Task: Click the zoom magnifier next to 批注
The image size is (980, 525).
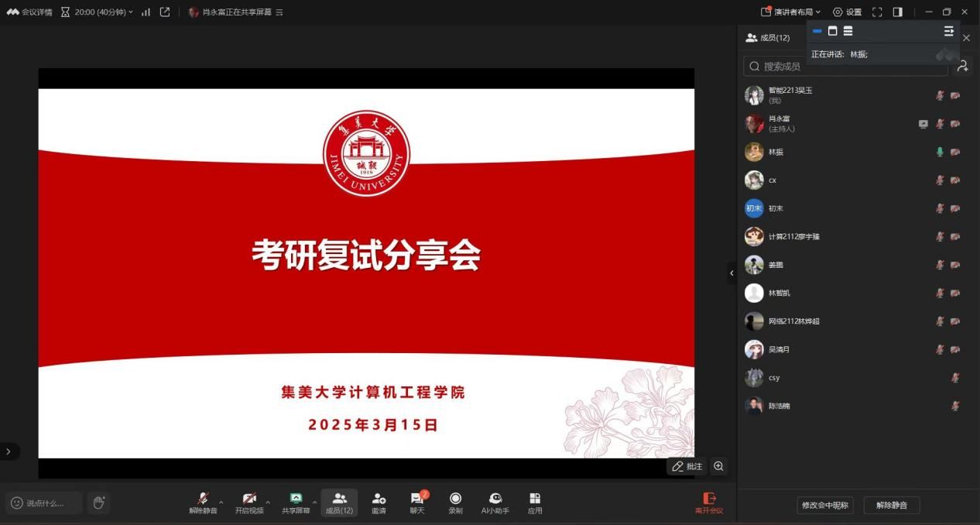Action: 718,466
